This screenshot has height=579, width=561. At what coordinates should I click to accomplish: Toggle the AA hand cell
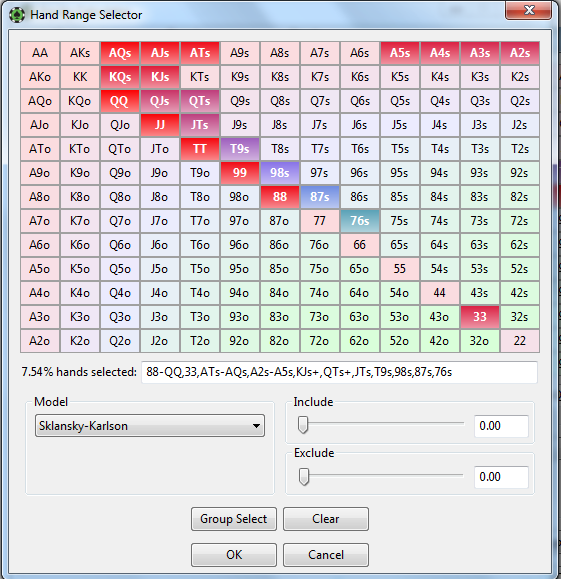pos(40,53)
